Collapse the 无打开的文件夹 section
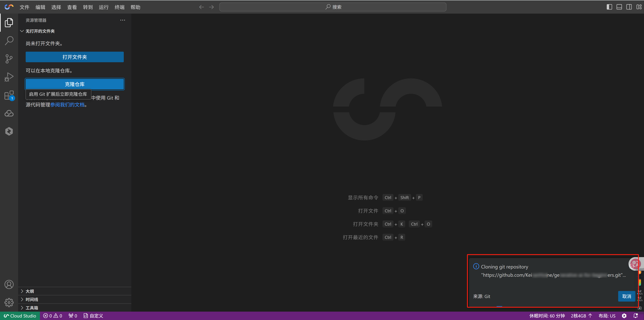644x320 pixels. (40, 31)
